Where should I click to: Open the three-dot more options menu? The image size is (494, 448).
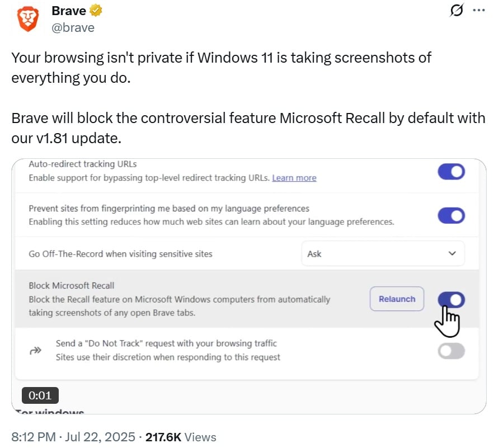pyautogui.click(x=479, y=10)
